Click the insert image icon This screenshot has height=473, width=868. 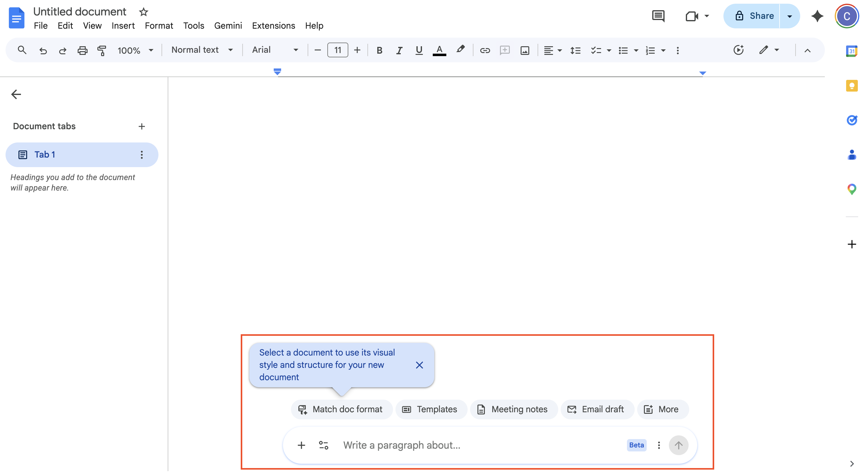click(x=525, y=50)
